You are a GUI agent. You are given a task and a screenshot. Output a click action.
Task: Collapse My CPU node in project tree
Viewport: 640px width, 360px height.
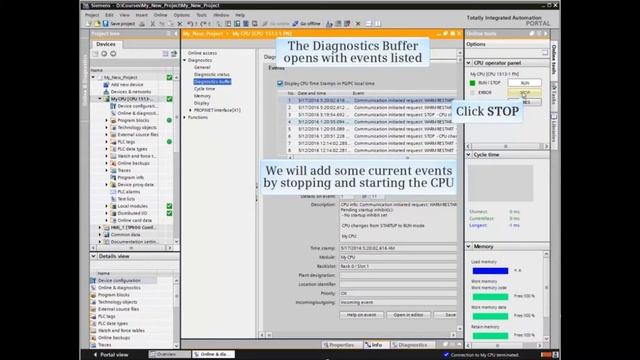coord(100,99)
